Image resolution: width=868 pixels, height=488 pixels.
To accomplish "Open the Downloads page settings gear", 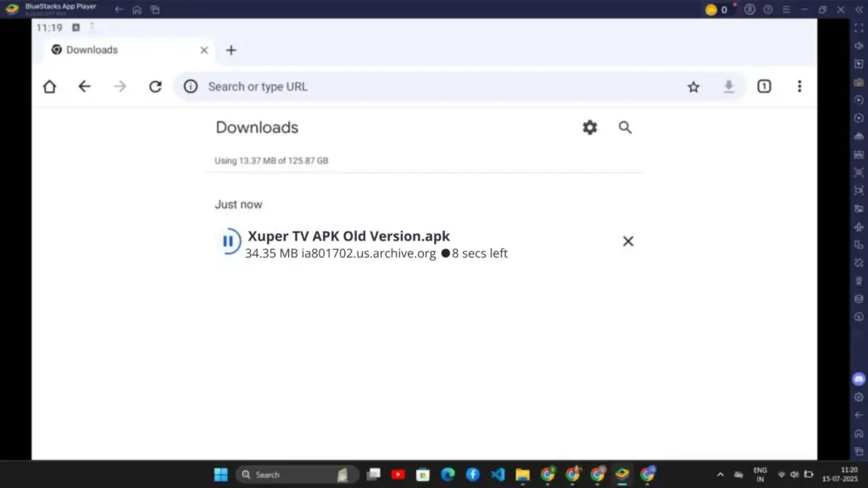I will tap(589, 127).
